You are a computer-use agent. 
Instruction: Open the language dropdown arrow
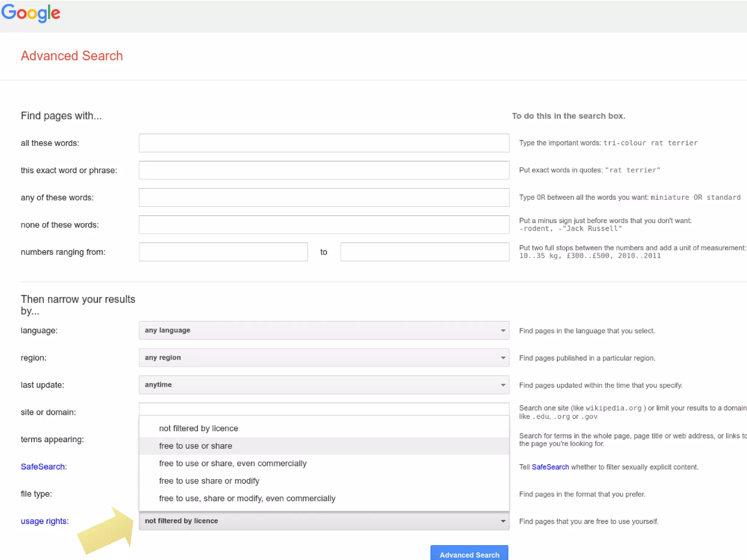click(x=503, y=330)
